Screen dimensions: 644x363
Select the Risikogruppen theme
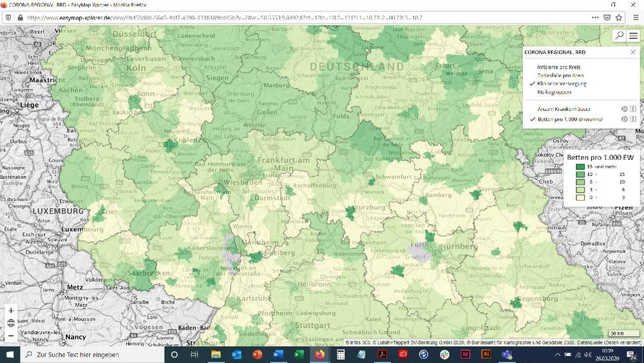pyautogui.click(x=554, y=92)
